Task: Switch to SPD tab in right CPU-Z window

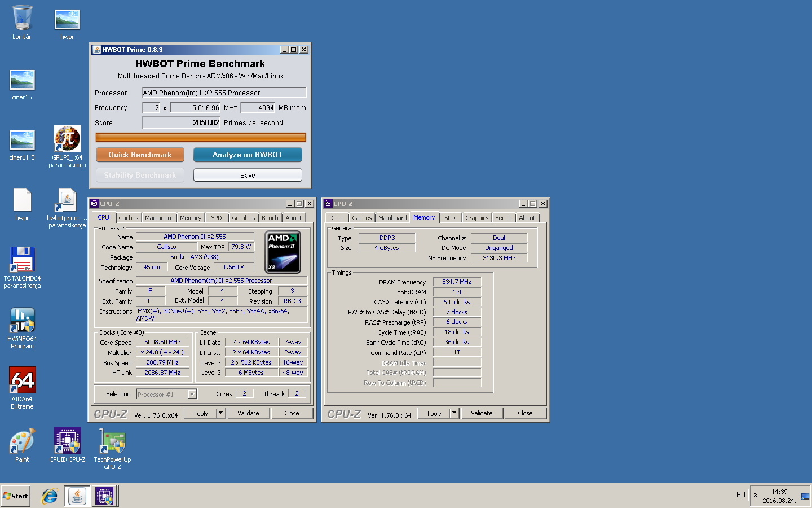Action: (450, 218)
